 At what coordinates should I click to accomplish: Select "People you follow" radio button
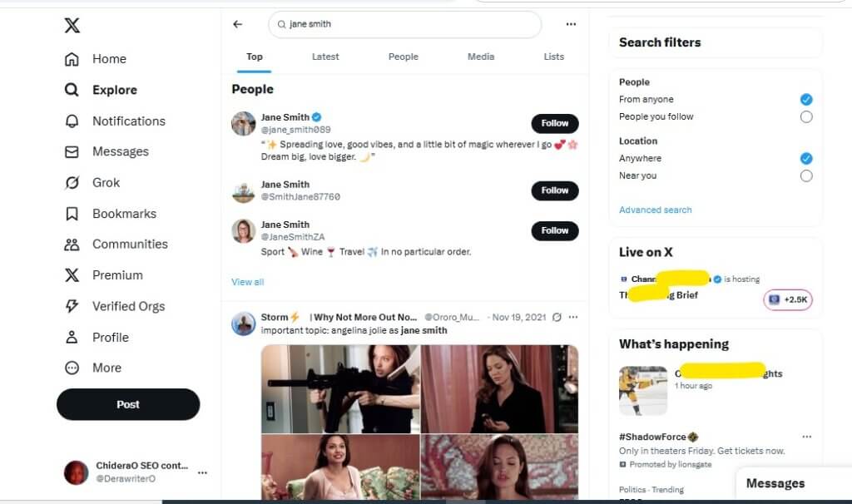pyautogui.click(x=806, y=116)
